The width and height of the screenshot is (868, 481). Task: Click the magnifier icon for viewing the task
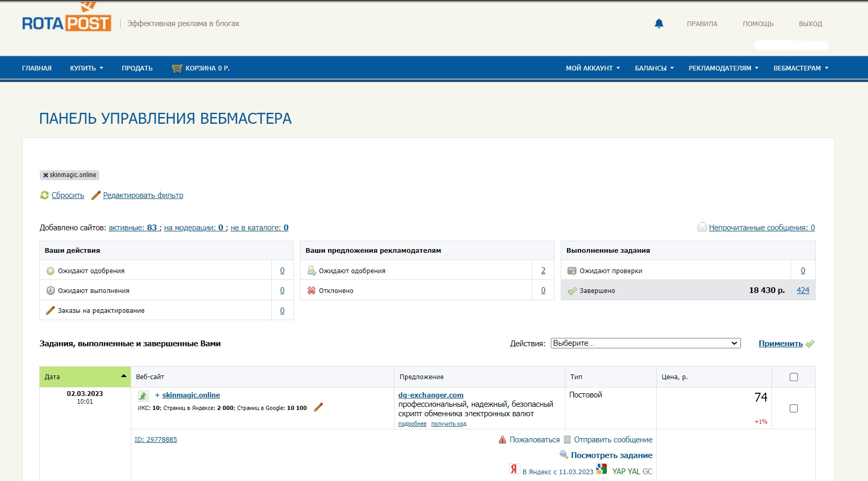pyautogui.click(x=563, y=455)
